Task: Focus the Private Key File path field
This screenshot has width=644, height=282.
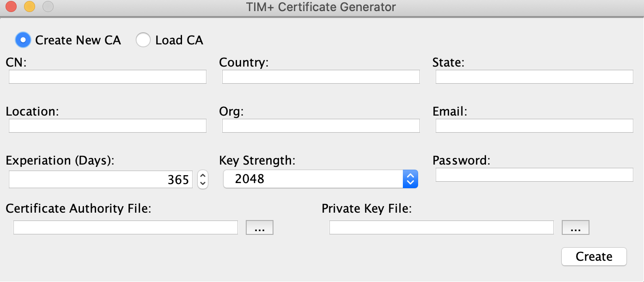Action: pos(441,227)
